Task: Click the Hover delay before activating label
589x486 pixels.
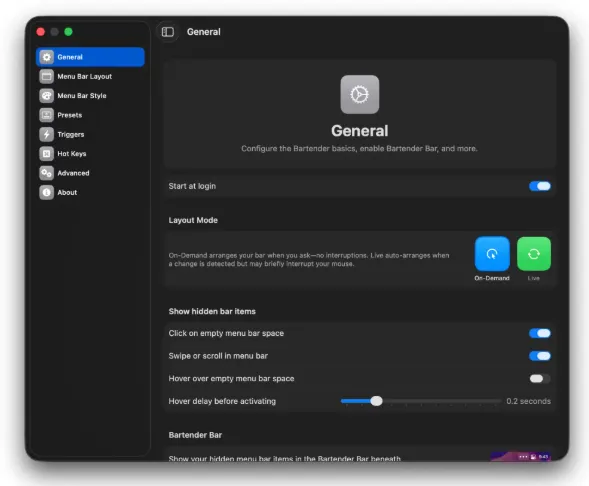Action: click(222, 401)
